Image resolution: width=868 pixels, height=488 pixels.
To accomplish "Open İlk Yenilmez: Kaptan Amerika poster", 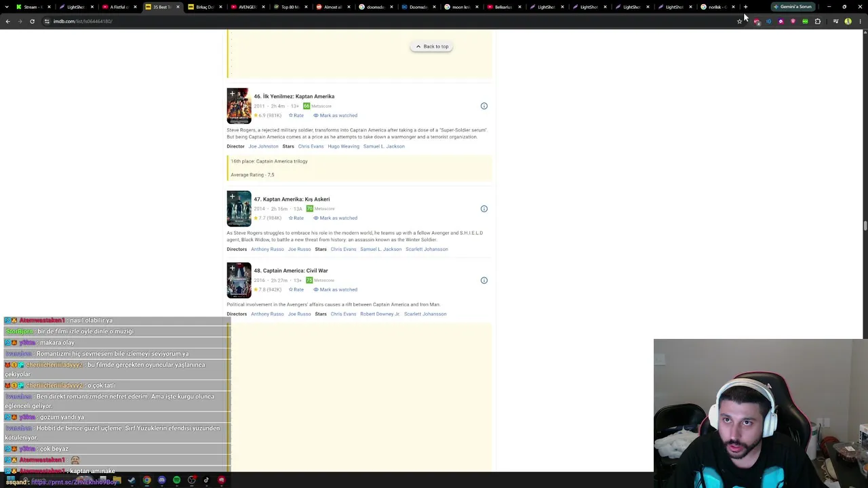I will [239, 106].
